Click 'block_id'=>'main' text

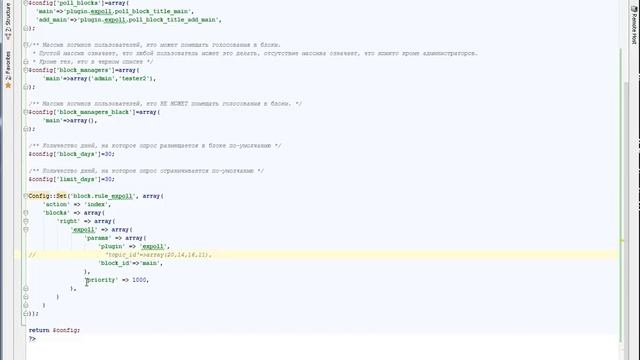[x=131, y=263]
